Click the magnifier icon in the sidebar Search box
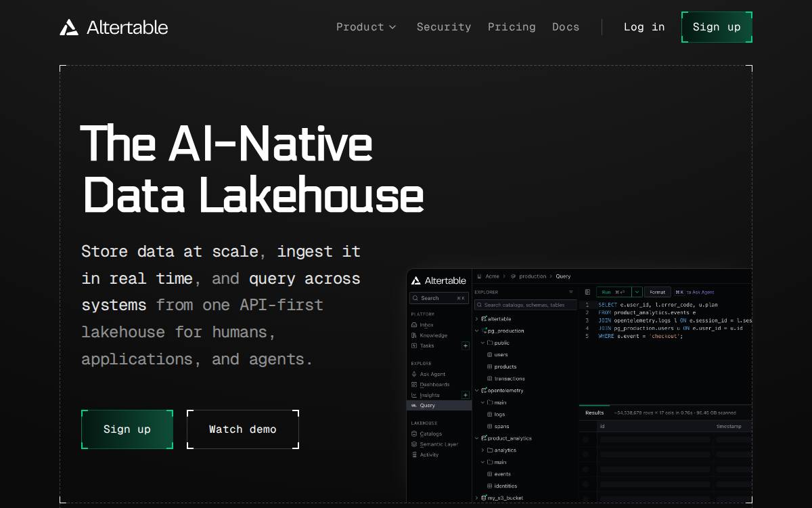The height and width of the screenshot is (508, 812). [x=415, y=298]
